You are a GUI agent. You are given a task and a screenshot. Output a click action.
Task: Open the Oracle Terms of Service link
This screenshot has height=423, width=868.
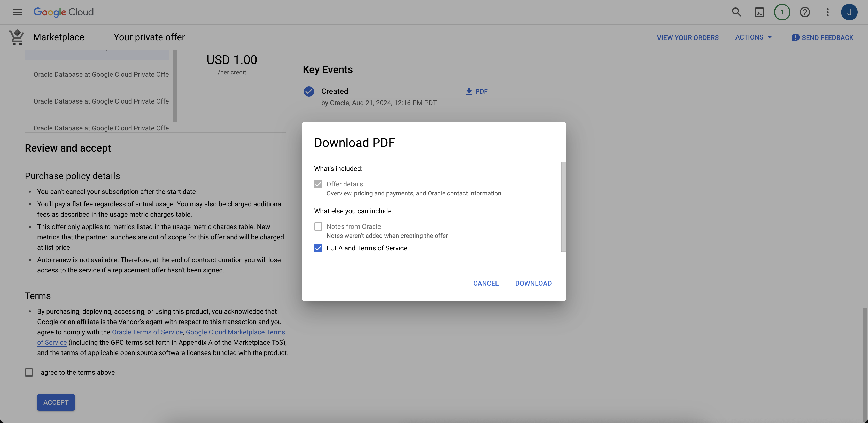147,332
